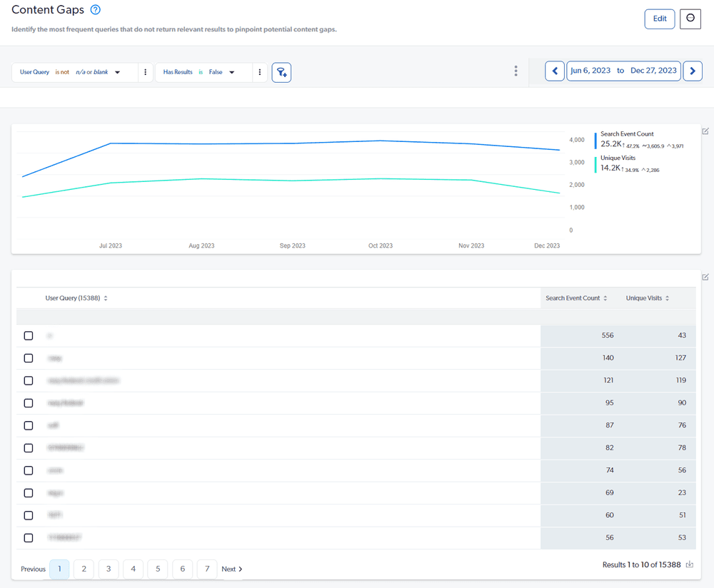This screenshot has width=714, height=588.
Task: Check the row with 69 search events
Action: coord(29,493)
